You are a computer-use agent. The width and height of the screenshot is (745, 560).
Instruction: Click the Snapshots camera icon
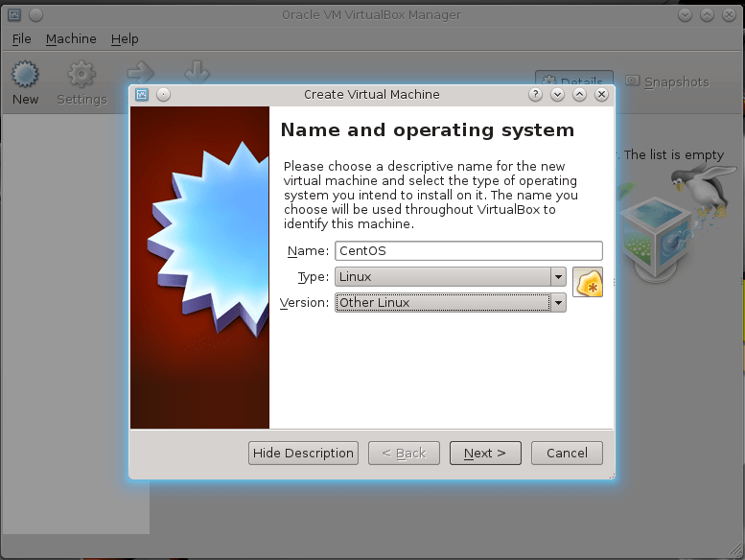tap(632, 81)
